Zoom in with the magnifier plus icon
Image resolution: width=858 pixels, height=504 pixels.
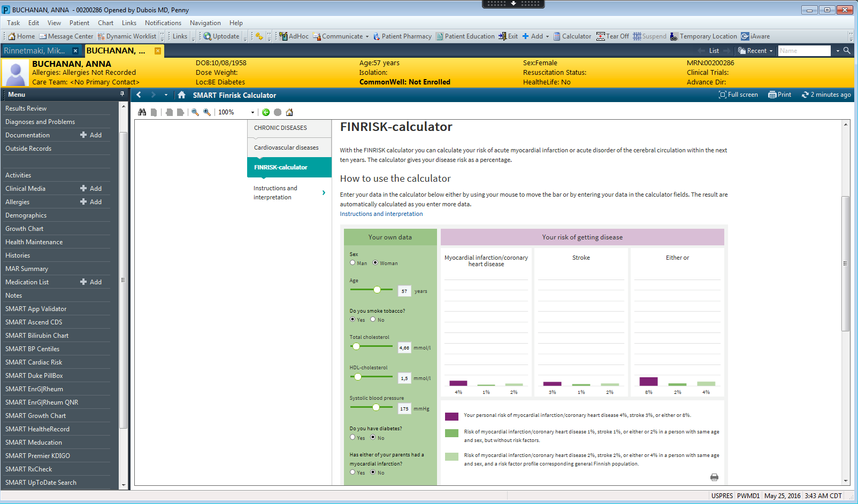207,112
